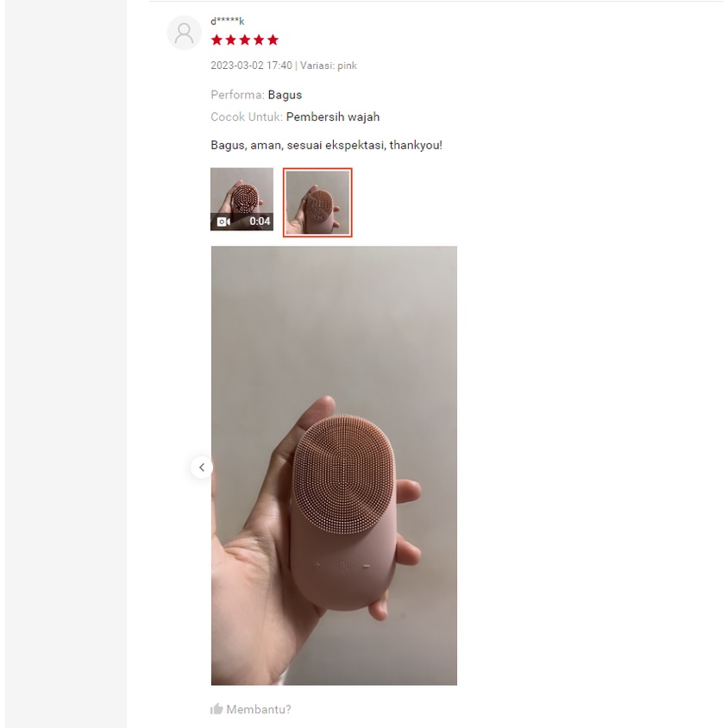Click the third red rating star
The image size is (728, 728).
[x=245, y=40]
